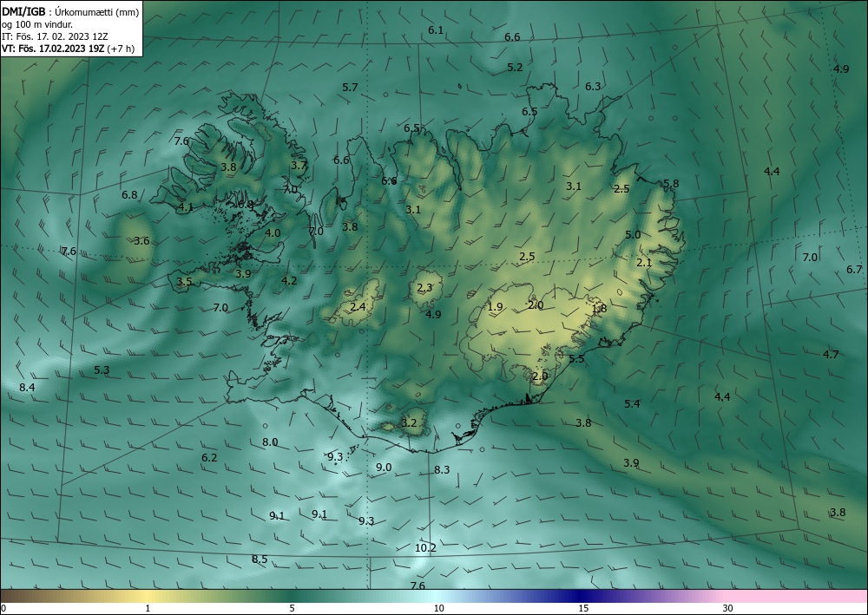This screenshot has height=615, width=868.
Task: Click the map value '7.7'
Action: point(281,340)
